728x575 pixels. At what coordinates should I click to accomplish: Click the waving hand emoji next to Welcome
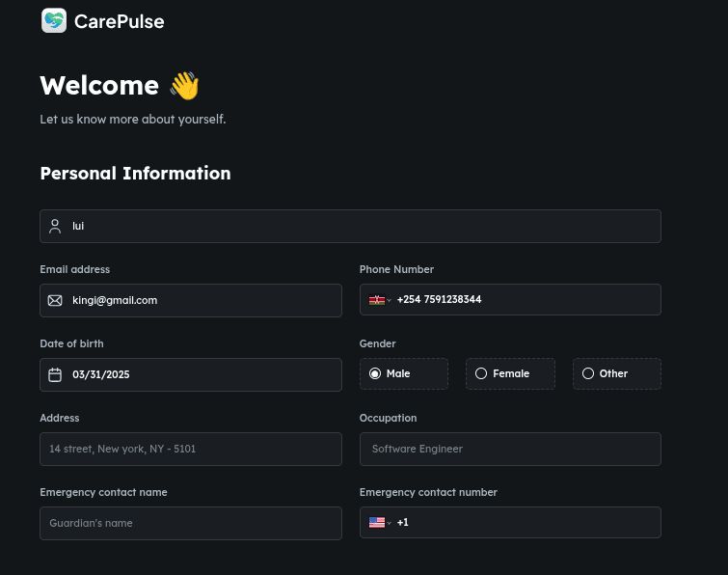tap(184, 86)
